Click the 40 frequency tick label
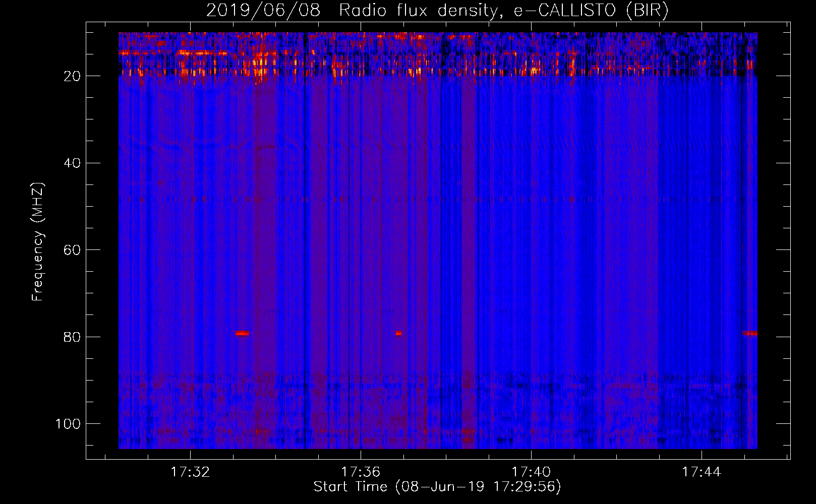 [73, 163]
